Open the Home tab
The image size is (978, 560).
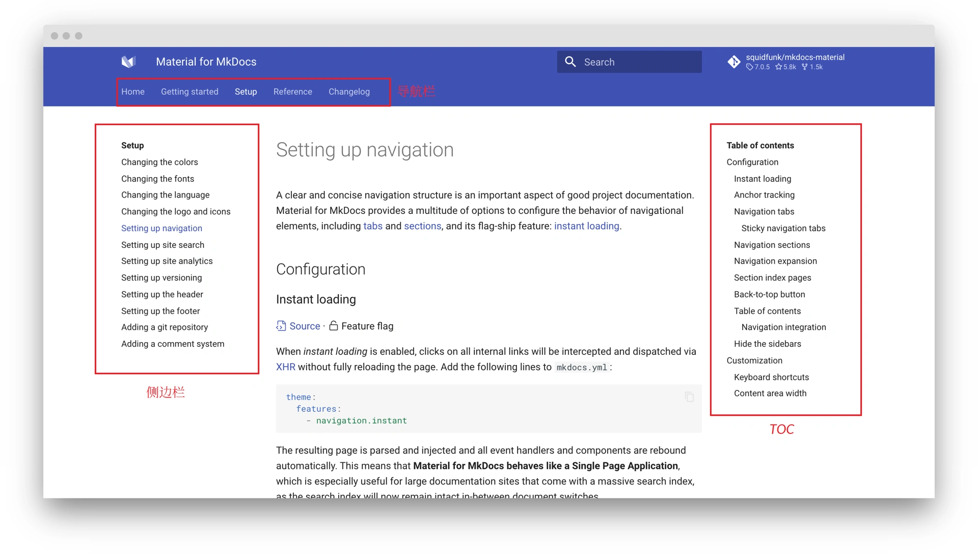(x=133, y=92)
